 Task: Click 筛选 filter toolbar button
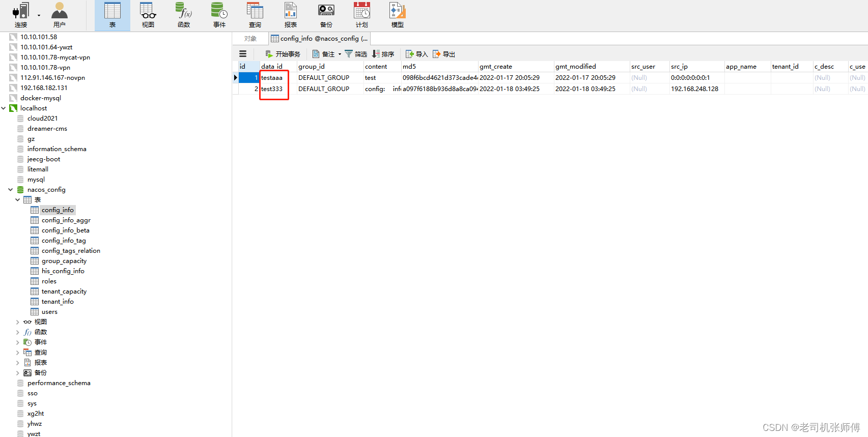[x=356, y=54]
